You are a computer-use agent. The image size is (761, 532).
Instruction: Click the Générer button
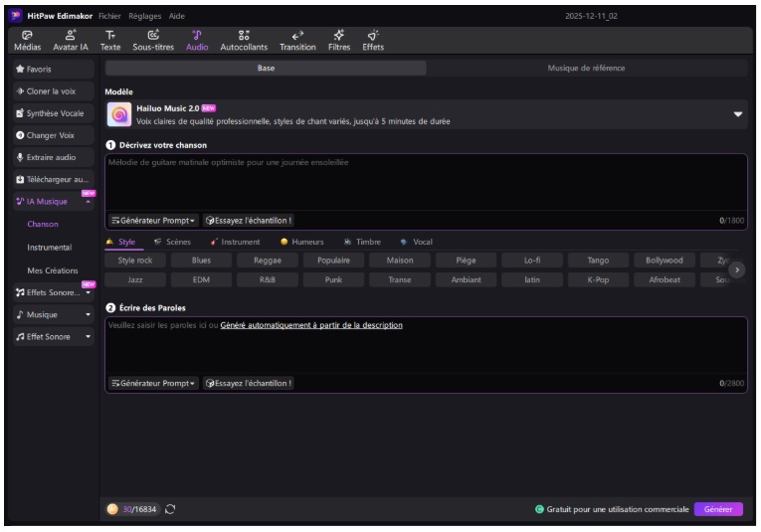point(717,509)
